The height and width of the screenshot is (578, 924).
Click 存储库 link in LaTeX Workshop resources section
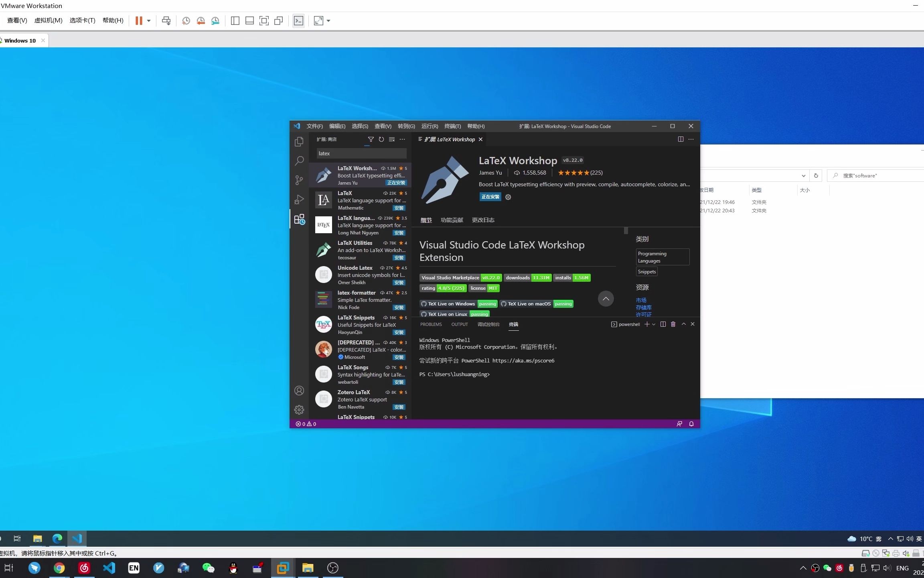click(x=642, y=307)
